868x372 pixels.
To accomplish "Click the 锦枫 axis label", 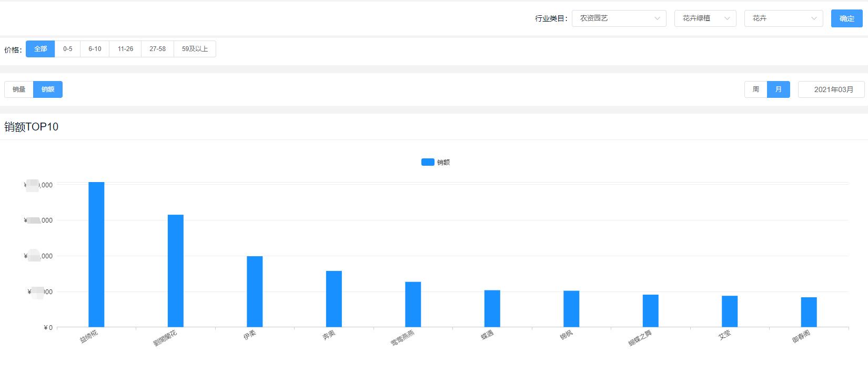I will tap(566, 335).
